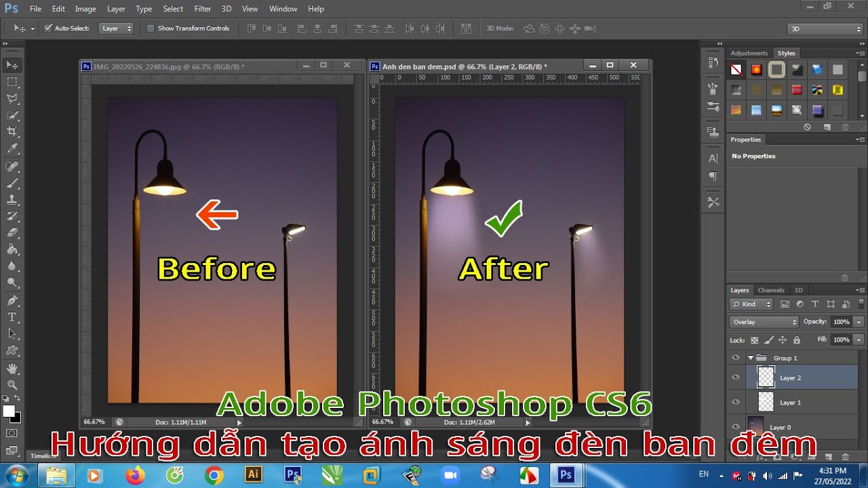
Task: Open the Layers panel flyout menu
Action: coord(860,290)
